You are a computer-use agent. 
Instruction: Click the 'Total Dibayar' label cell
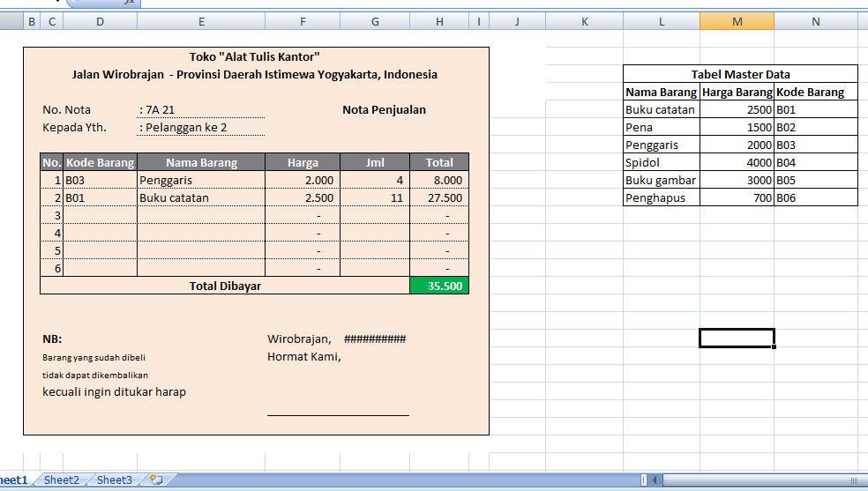(225, 286)
